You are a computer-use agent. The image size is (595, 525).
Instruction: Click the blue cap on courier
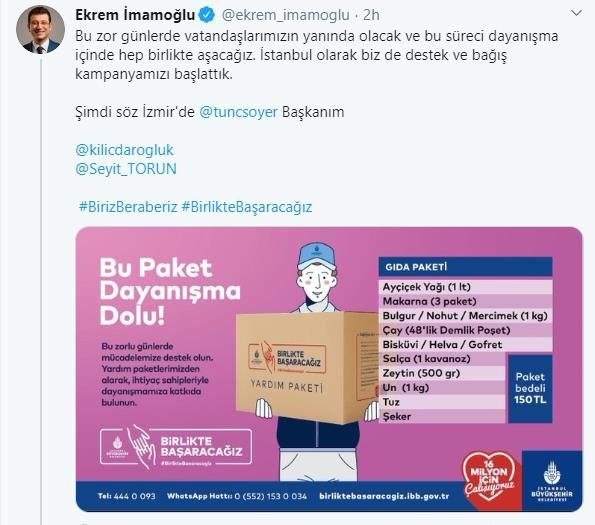316,256
